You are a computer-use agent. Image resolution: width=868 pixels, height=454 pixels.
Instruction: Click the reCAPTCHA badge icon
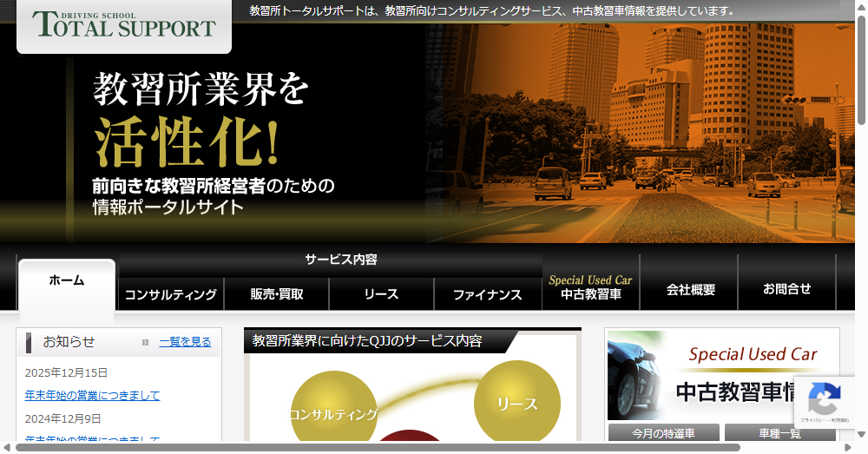(823, 400)
